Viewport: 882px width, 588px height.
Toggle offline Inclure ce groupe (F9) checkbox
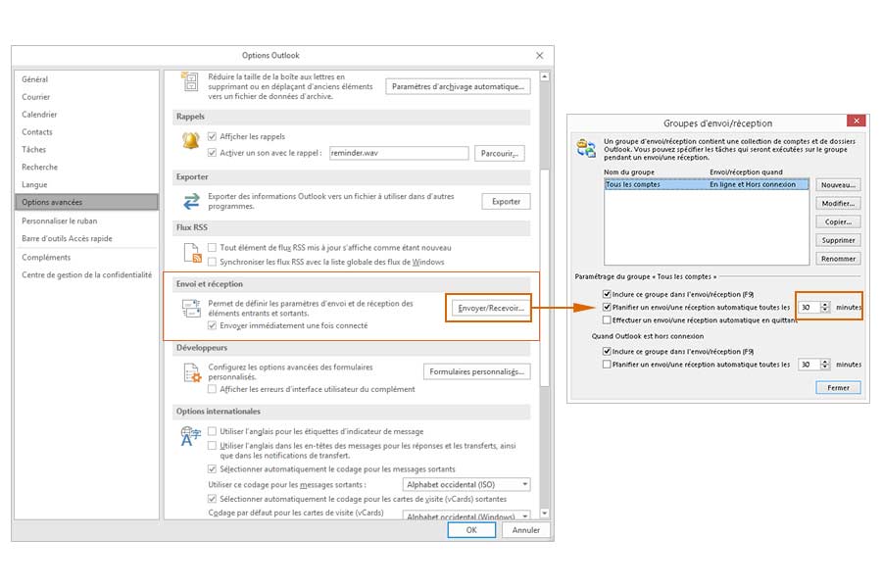coord(607,351)
